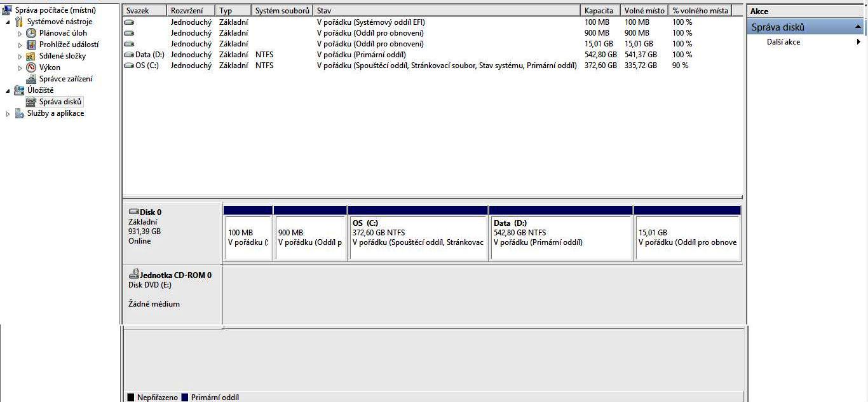Image resolution: width=868 pixels, height=402 pixels.
Task: Select the Data (D:) partition block
Action: [x=561, y=233]
